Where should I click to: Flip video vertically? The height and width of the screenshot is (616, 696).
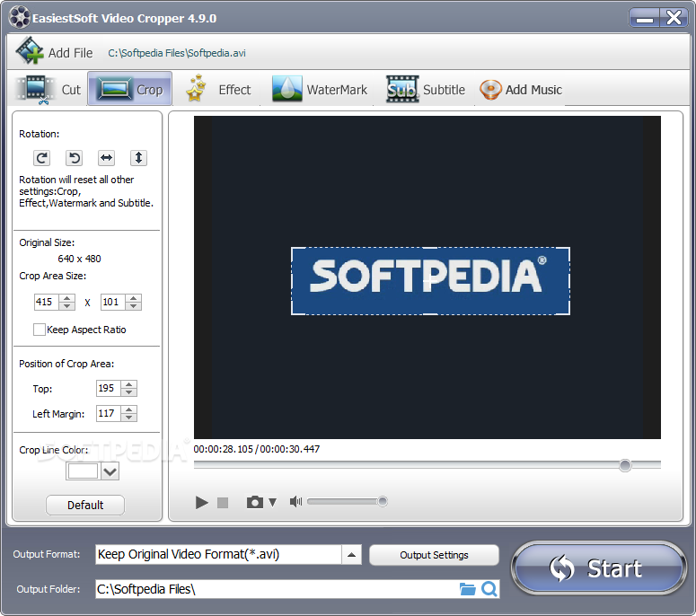tap(138, 157)
